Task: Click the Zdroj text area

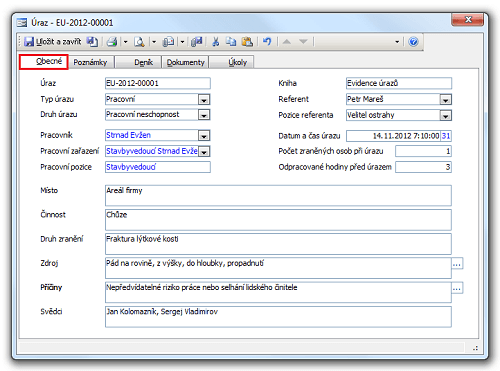Action: point(278,268)
